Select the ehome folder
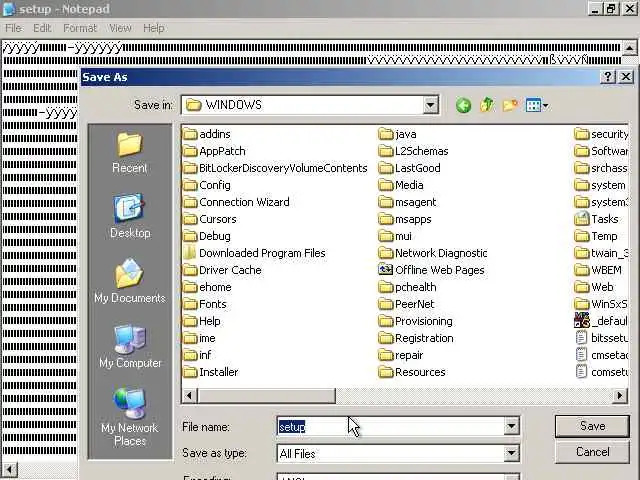The width and height of the screenshot is (640, 480). click(207, 287)
